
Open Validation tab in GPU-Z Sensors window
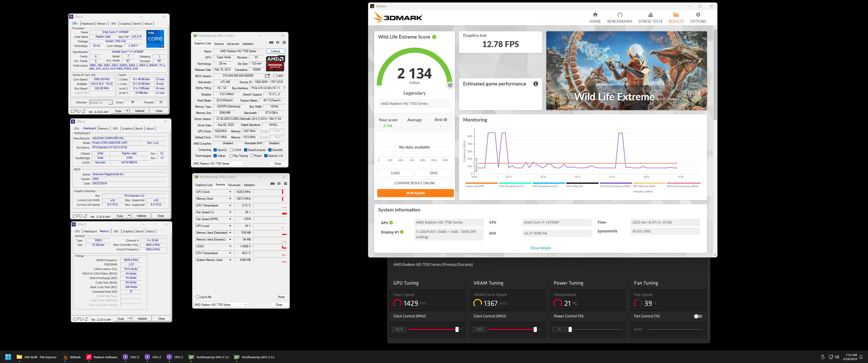tap(249, 185)
